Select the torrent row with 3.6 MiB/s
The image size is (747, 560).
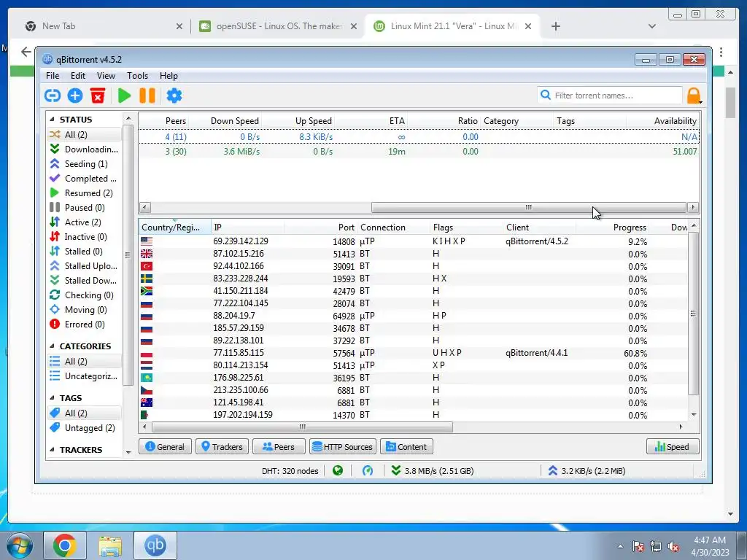click(x=418, y=152)
